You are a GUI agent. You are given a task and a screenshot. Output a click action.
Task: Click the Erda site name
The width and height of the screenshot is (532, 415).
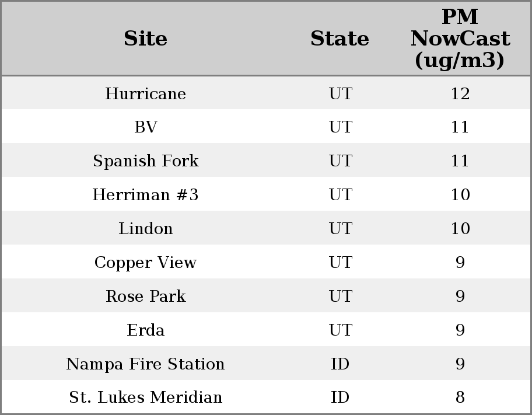point(145,330)
